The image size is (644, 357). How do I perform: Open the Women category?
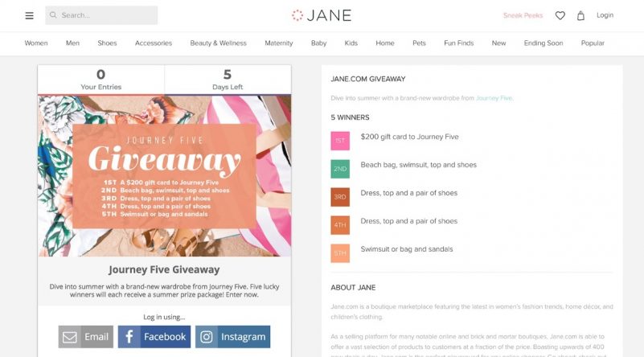[36, 43]
